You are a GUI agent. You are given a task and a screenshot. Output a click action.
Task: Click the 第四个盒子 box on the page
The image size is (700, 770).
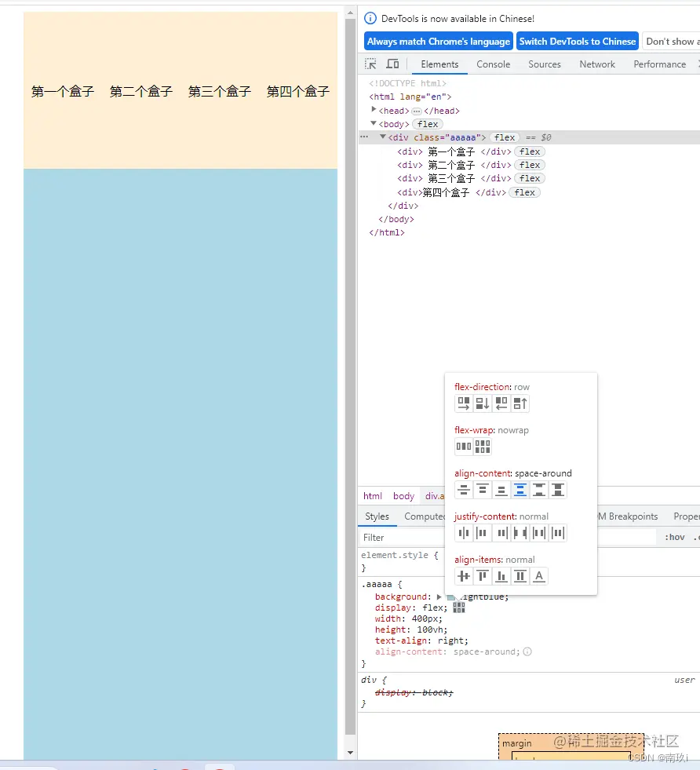click(298, 91)
